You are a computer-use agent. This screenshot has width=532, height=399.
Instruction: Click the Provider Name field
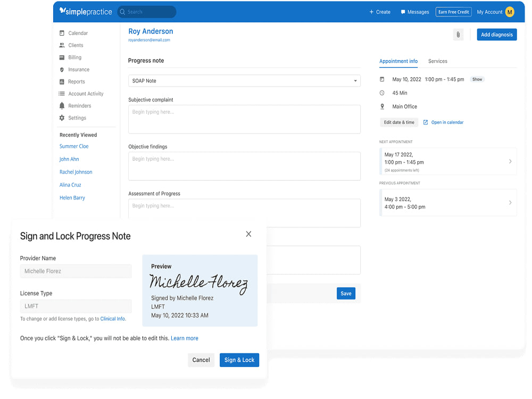tap(76, 271)
